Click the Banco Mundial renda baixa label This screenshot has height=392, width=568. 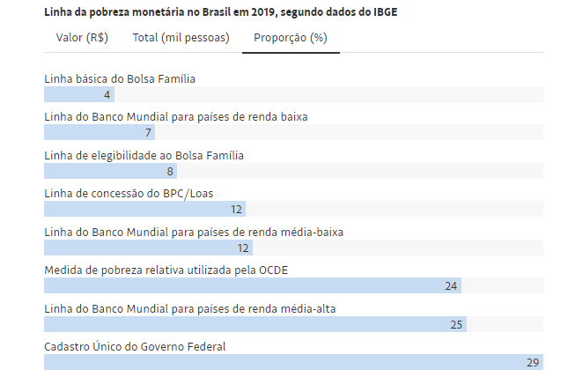click(175, 116)
